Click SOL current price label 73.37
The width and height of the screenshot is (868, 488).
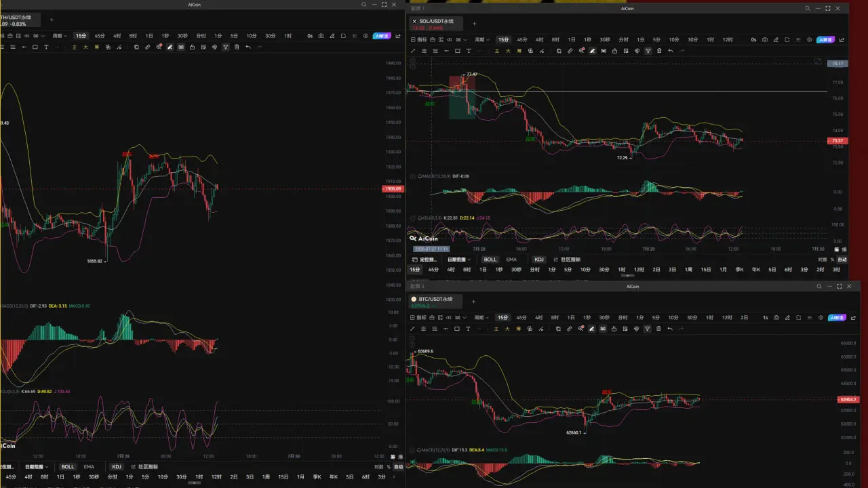pyautogui.click(x=837, y=141)
